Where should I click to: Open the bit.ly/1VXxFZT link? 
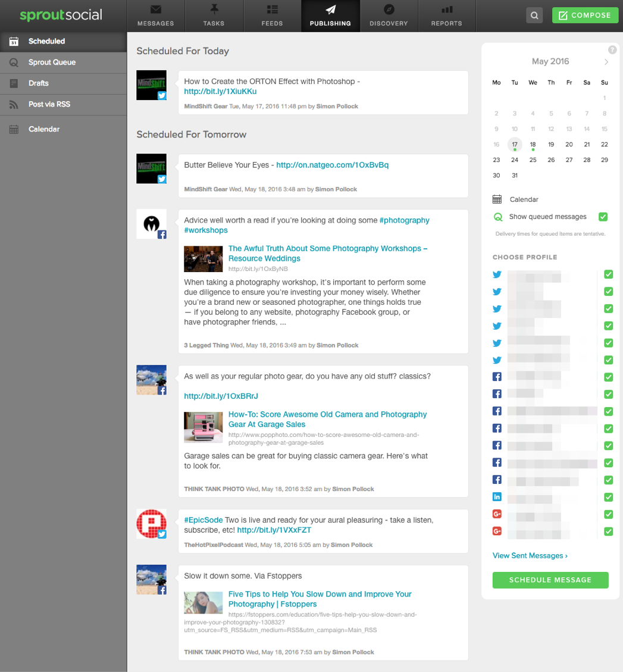274,530
